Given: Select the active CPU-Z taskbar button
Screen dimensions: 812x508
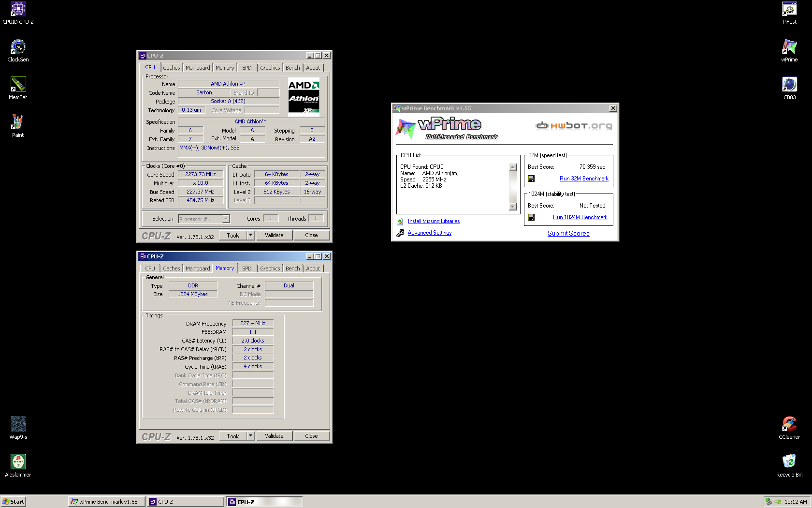Looking at the screenshot, I should [264, 502].
